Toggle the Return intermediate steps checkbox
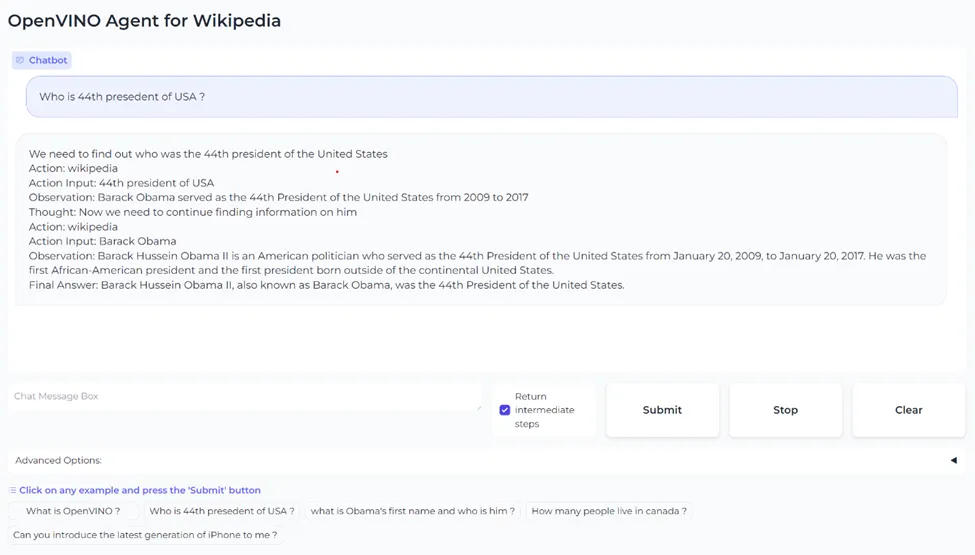 click(x=505, y=410)
